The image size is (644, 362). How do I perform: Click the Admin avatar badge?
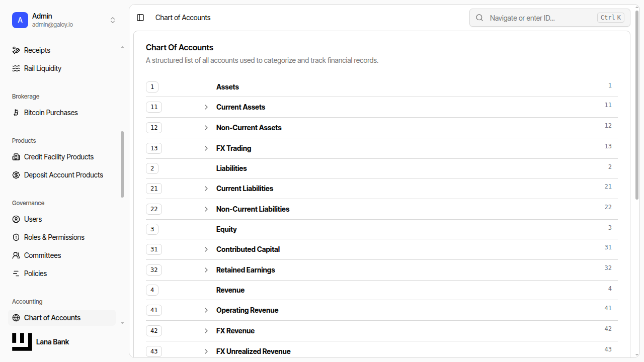[x=20, y=20]
